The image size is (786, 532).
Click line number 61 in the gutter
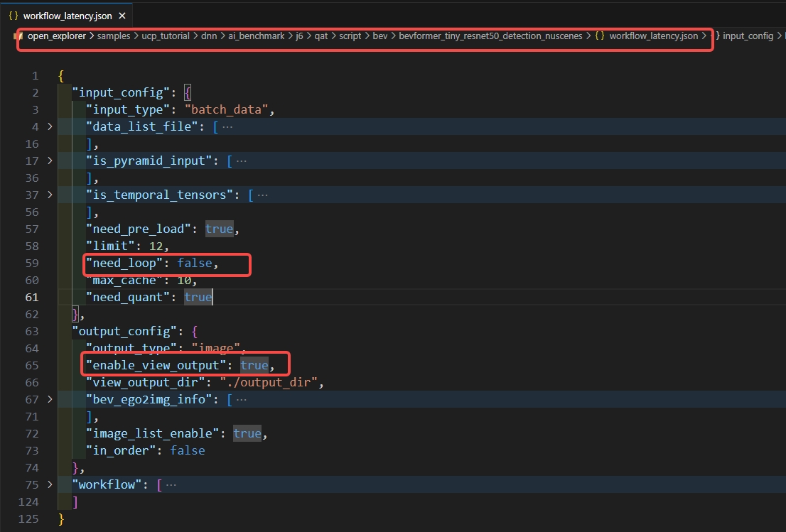tap(31, 297)
